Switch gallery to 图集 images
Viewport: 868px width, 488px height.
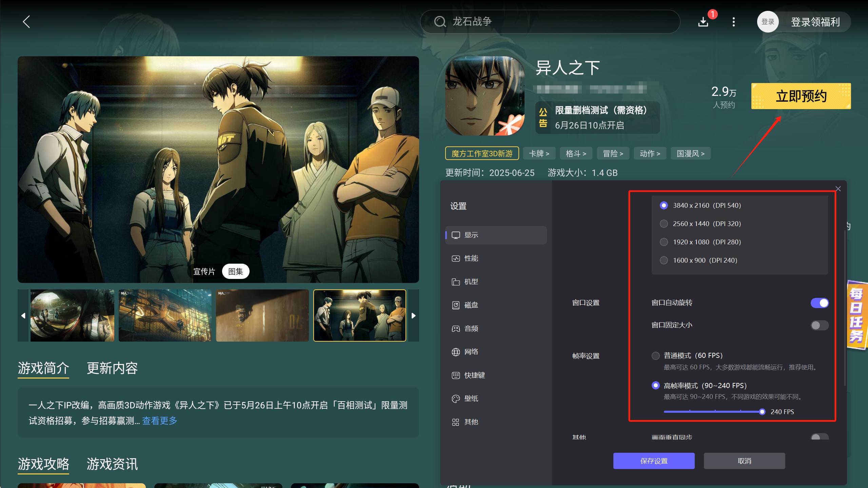236,271
